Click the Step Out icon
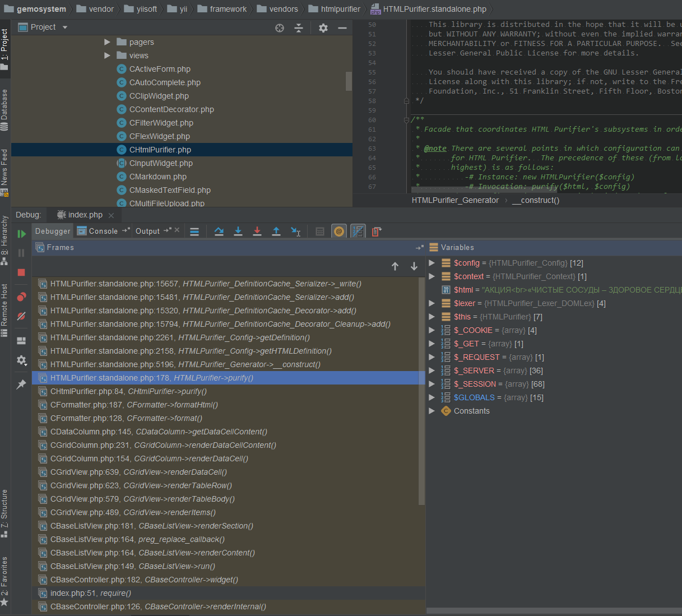This screenshot has height=616, width=682. click(x=276, y=231)
